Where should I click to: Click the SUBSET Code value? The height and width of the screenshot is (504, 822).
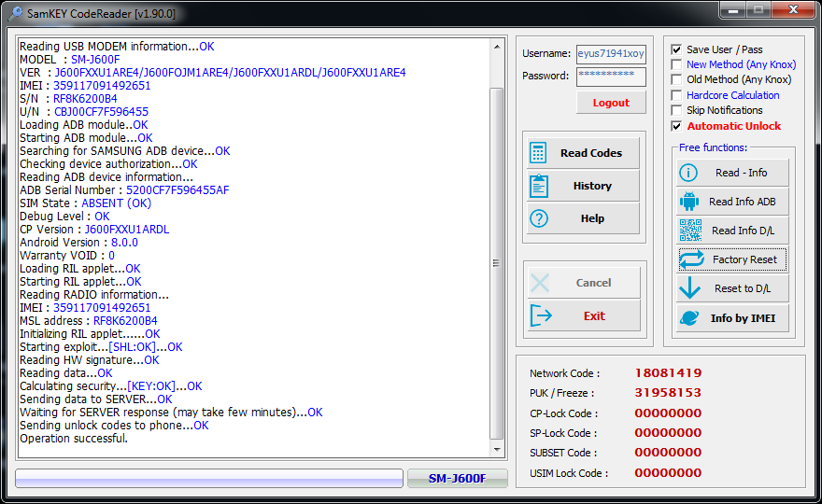click(x=668, y=453)
